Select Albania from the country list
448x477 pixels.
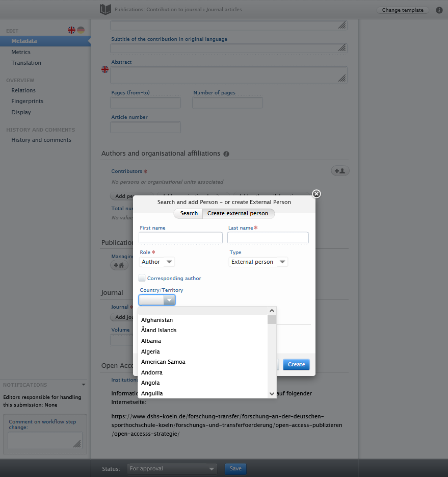click(151, 341)
